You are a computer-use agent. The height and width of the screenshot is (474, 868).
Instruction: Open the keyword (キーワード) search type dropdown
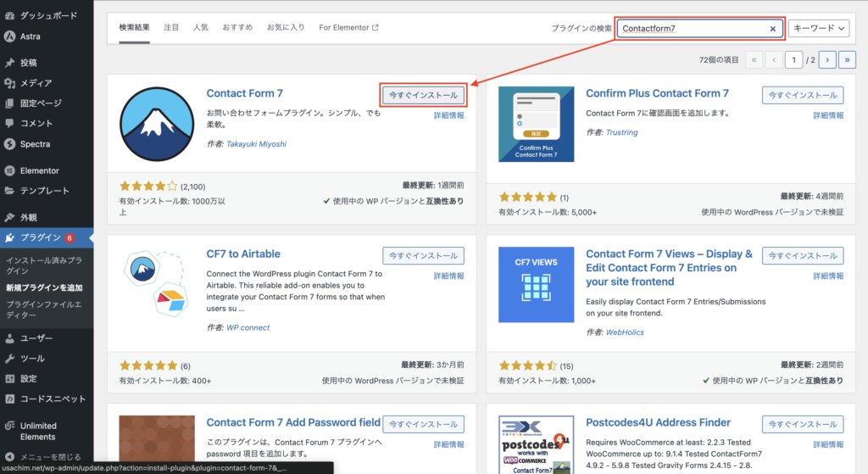(x=818, y=29)
